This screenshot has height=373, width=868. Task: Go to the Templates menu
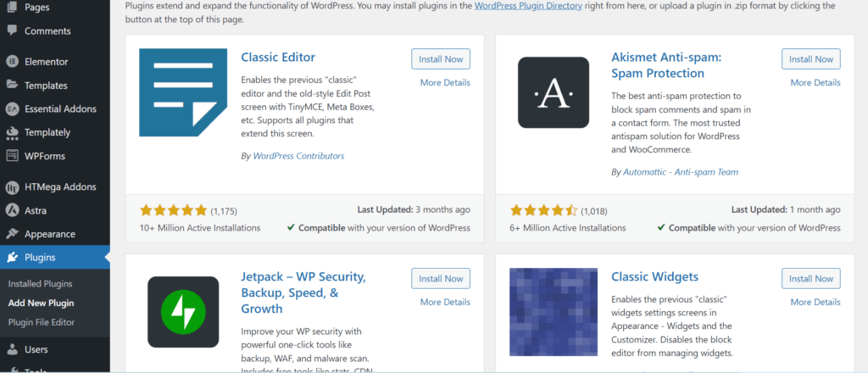click(46, 86)
